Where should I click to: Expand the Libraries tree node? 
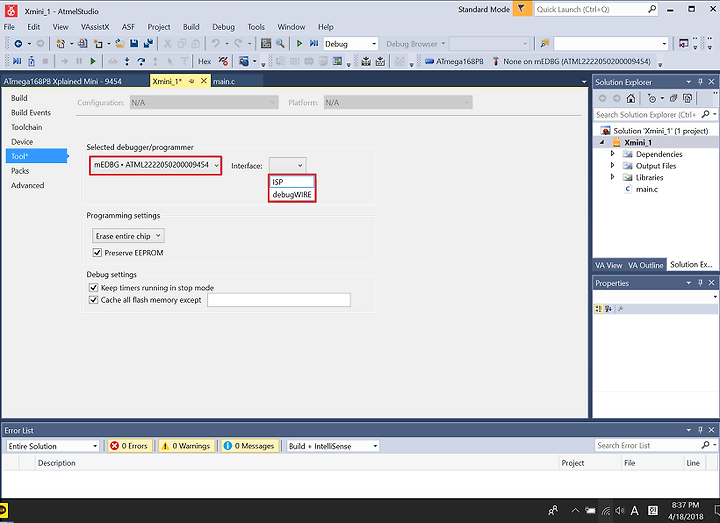point(613,177)
